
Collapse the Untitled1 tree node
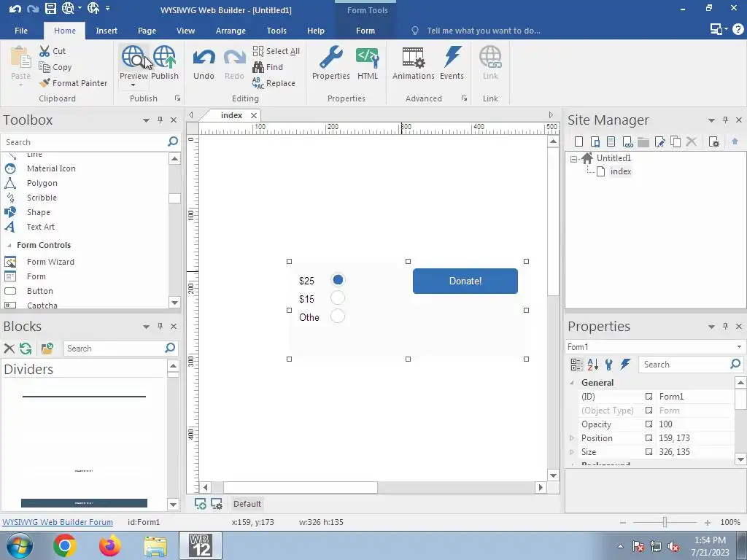click(573, 158)
